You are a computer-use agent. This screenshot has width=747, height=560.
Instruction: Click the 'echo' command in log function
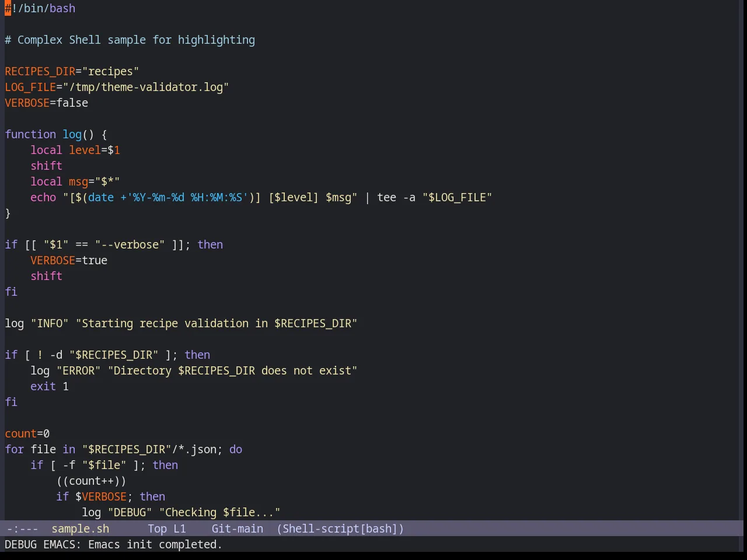(x=43, y=198)
